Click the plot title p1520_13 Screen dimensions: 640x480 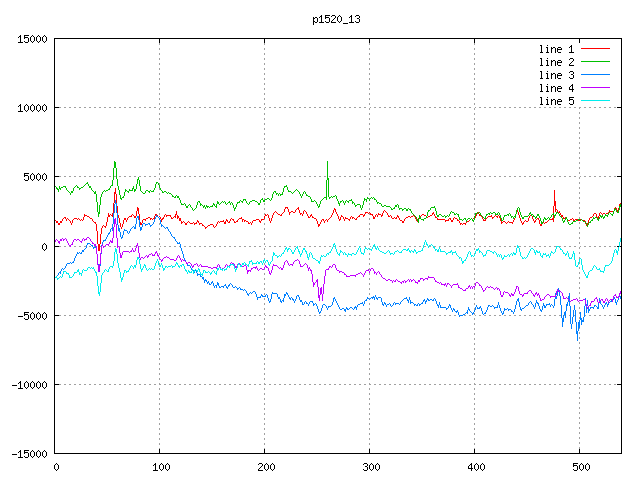[x=335, y=18]
